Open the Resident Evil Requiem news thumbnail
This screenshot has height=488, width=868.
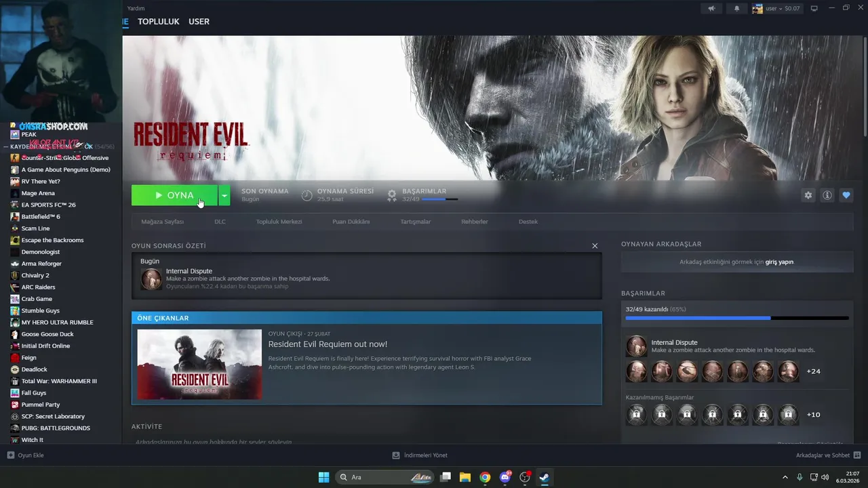pyautogui.click(x=199, y=365)
